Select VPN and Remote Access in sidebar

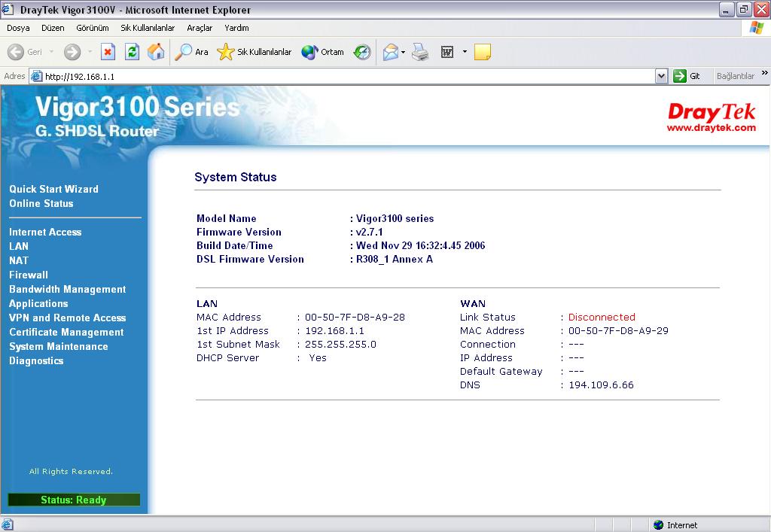click(67, 318)
